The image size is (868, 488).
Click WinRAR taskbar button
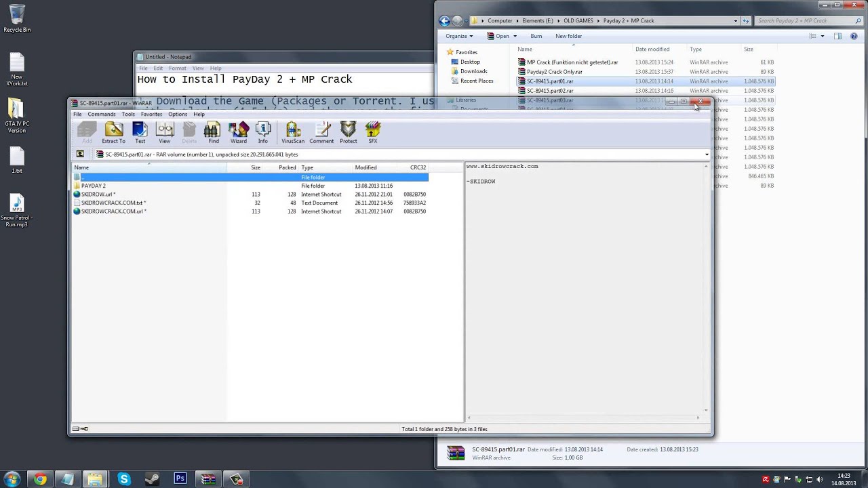[208, 479]
